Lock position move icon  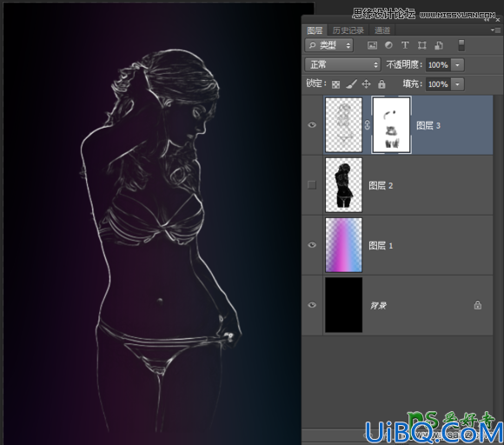coord(366,84)
